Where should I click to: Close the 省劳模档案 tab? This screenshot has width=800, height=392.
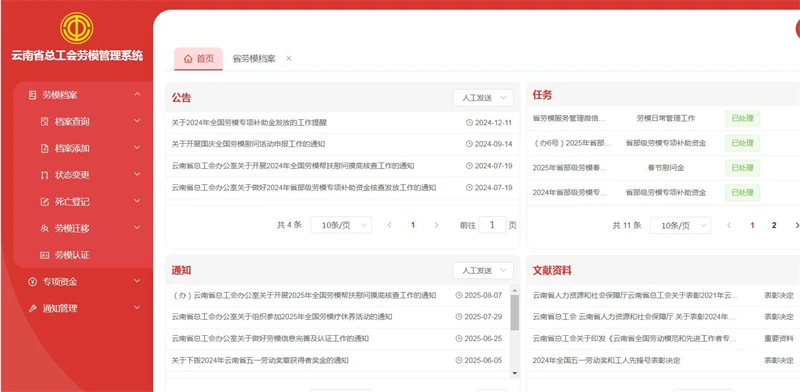click(x=289, y=59)
